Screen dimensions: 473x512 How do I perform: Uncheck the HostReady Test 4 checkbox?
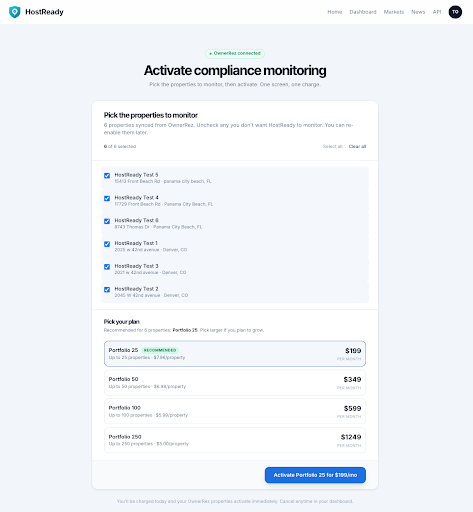tap(107, 198)
